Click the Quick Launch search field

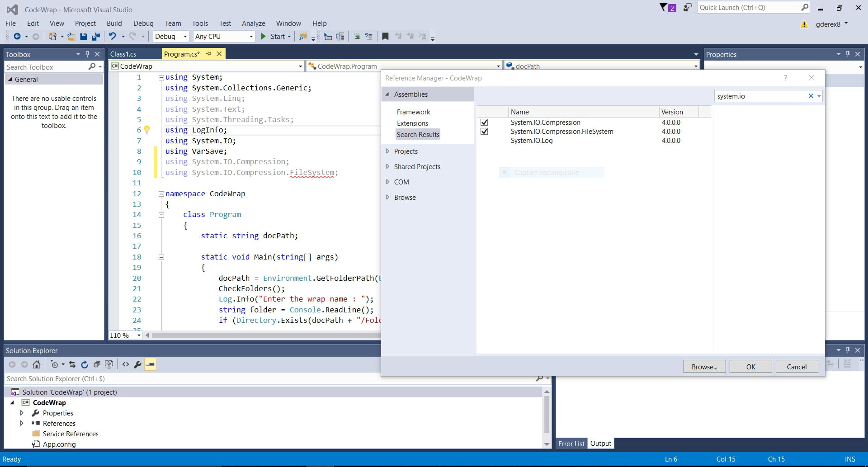754,8
